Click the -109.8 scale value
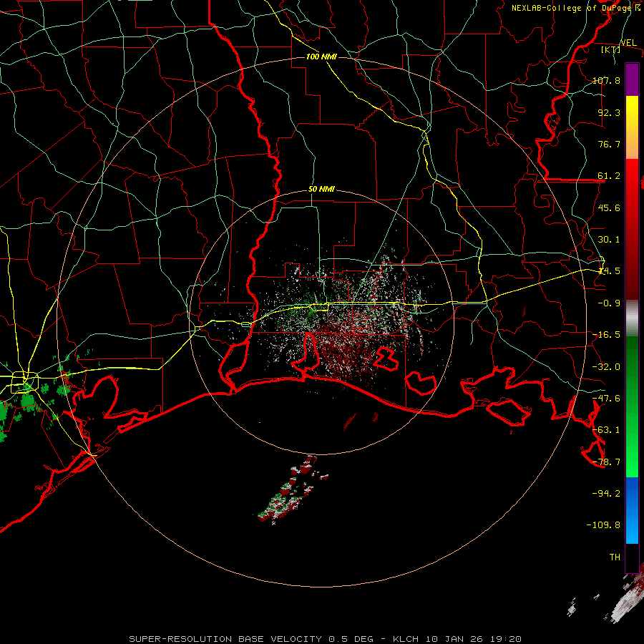The width and height of the screenshot is (644, 644). point(603,525)
